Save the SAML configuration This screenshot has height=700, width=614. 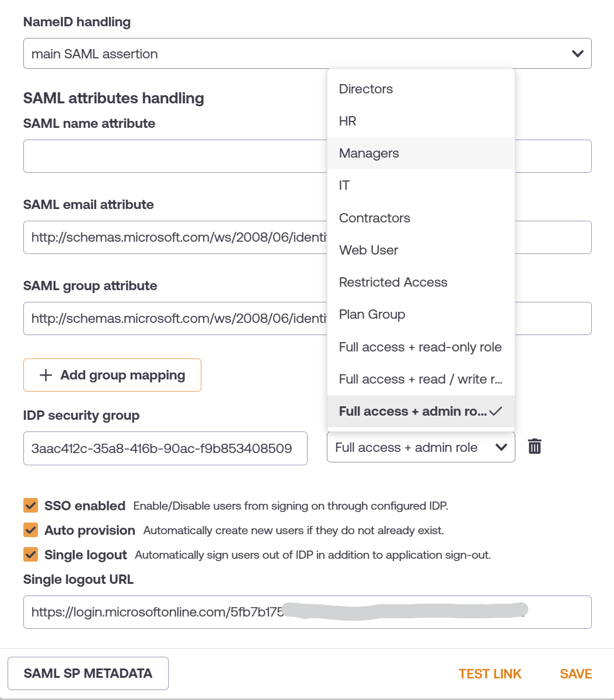[575, 674]
